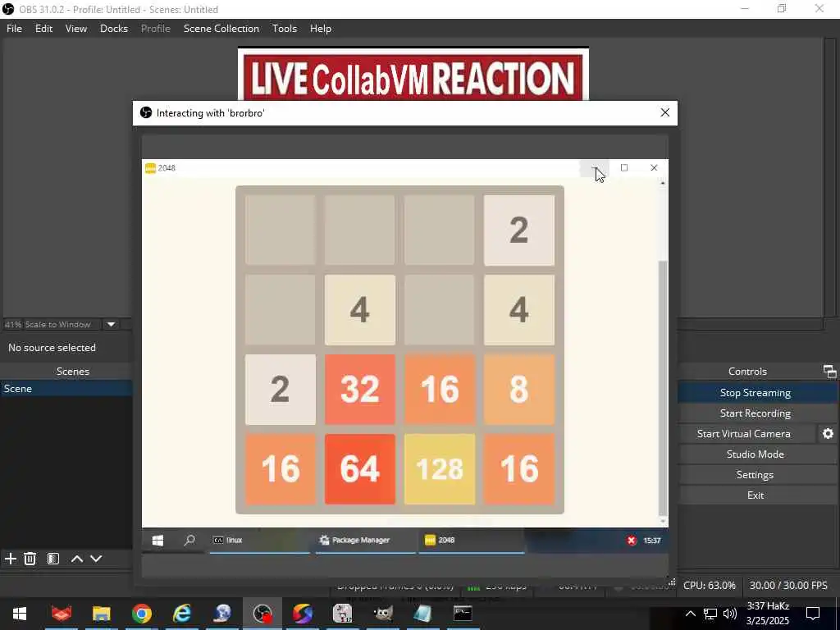Switch to the linux window in VM taskbar

[x=259, y=541]
